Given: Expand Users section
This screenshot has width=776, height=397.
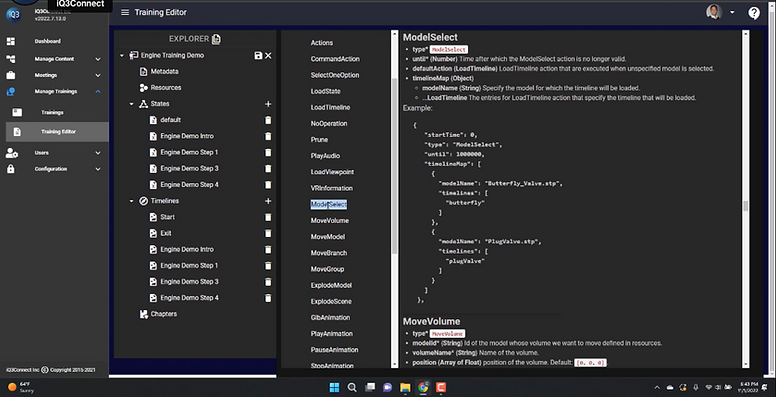Looking at the screenshot, I should [x=97, y=153].
